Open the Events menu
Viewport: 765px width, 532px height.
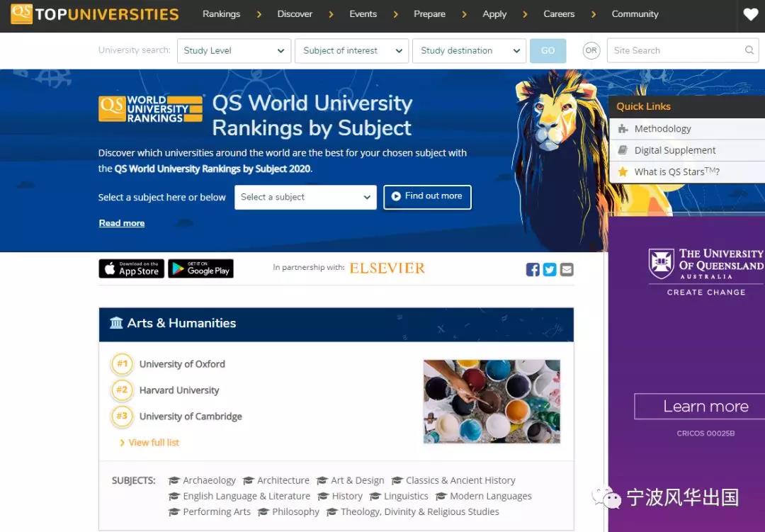(x=363, y=14)
